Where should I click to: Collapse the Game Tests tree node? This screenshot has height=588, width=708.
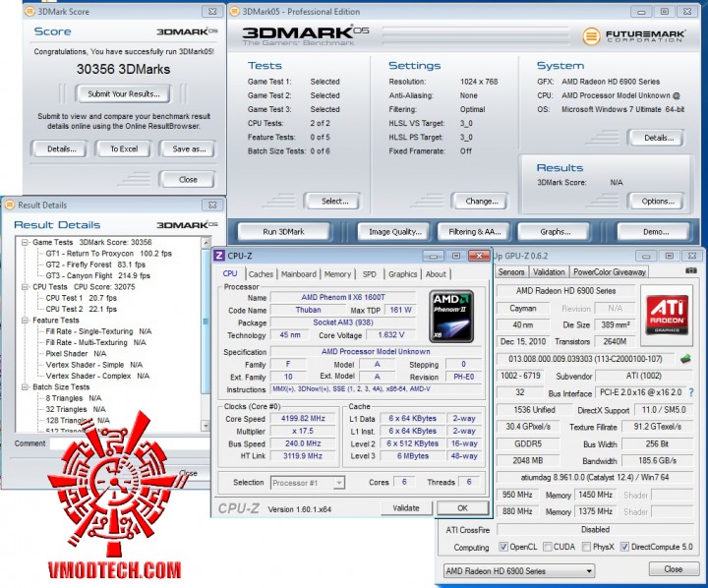click(26, 242)
